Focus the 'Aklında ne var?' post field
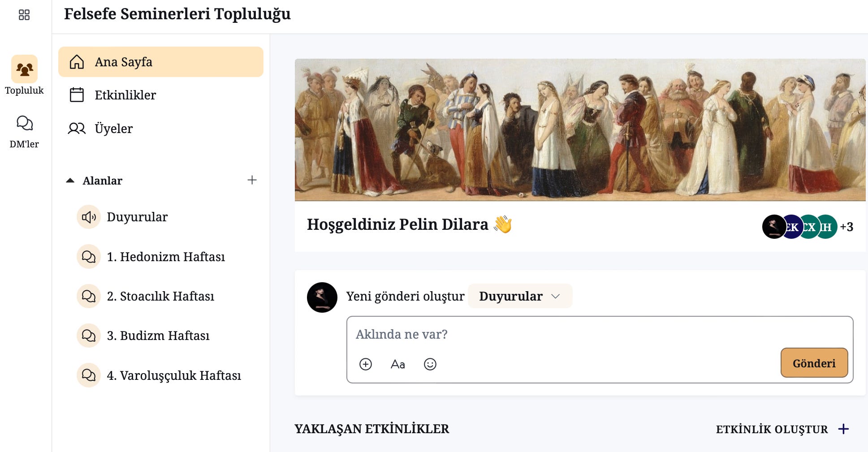Screen dimensions: 868x452 point(600,334)
